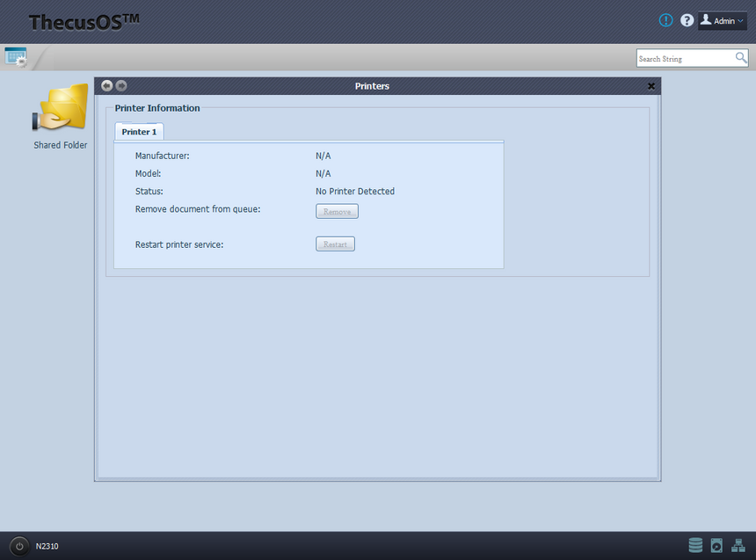756x560 pixels.
Task: Open the Shared Folder shortcut
Action: pos(60,111)
